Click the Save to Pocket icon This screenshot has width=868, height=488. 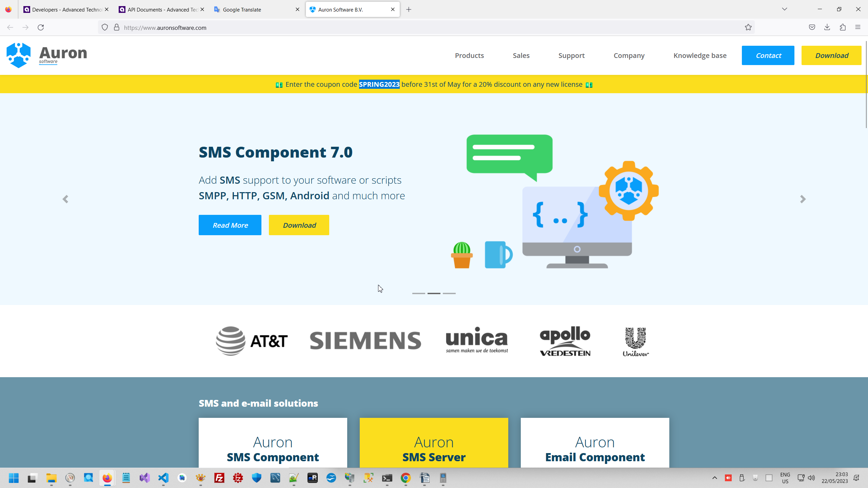[x=812, y=27]
